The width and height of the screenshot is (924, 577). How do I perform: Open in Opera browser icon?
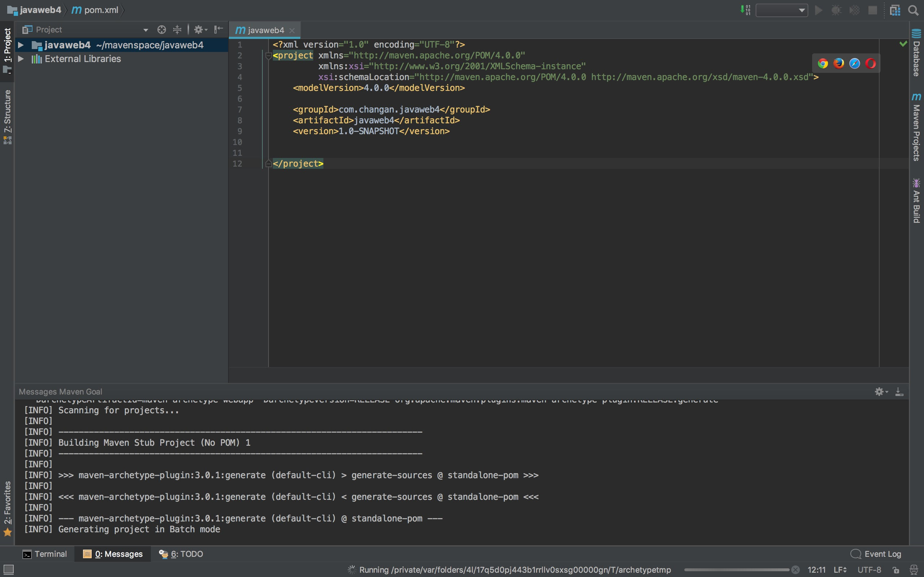(x=871, y=63)
